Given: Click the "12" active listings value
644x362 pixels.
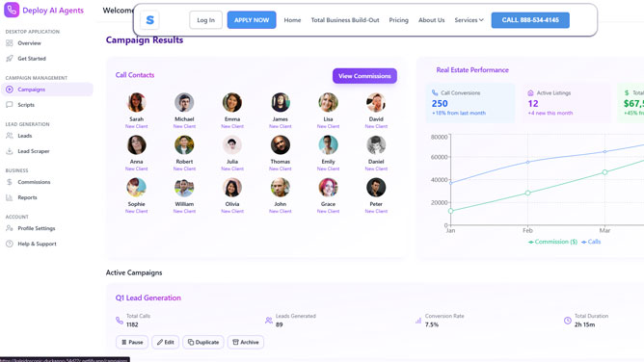Looking at the screenshot, I should pos(533,104).
